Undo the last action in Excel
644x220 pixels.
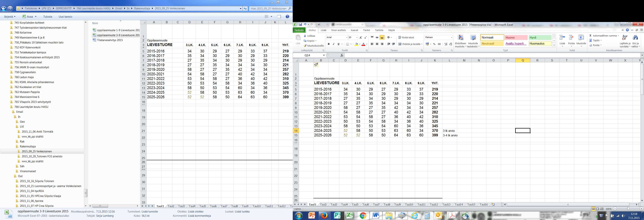305,25
